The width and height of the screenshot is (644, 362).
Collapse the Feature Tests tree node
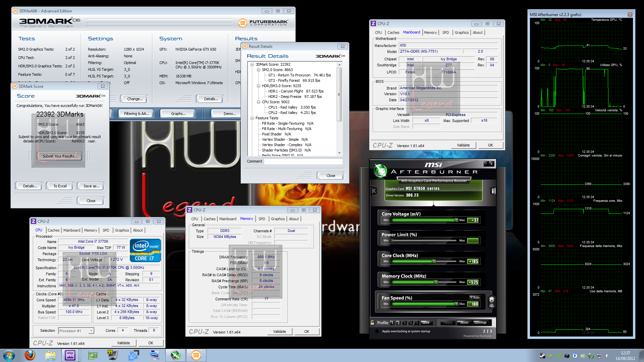(x=252, y=118)
